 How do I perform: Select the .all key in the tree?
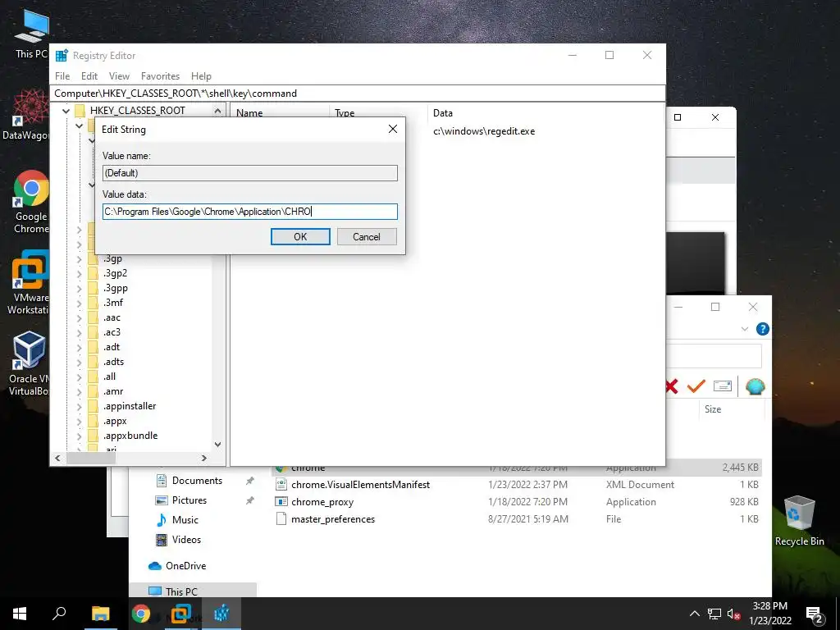[x=109, y=377]
